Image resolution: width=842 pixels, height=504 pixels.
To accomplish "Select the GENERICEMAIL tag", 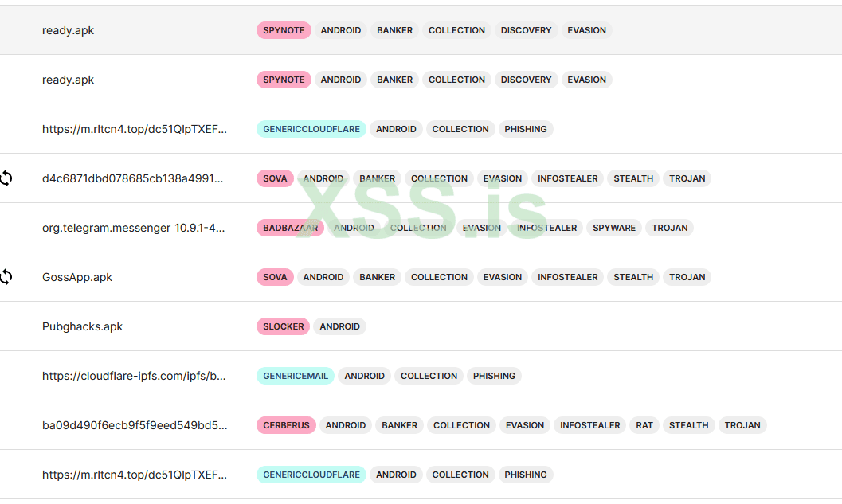I will [295, 376].
